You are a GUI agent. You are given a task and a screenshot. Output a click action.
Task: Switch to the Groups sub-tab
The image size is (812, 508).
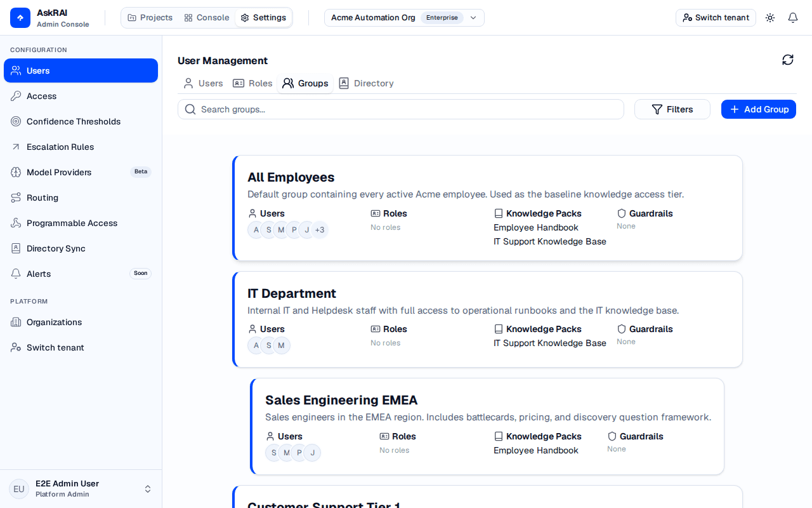[x=305, y=83]
